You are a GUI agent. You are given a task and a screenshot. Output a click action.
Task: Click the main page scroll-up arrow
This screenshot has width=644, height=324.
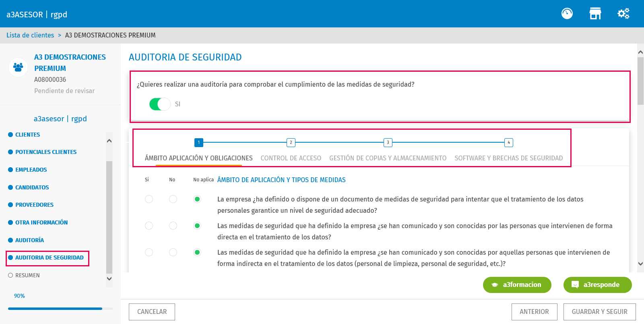click(640, 52)
